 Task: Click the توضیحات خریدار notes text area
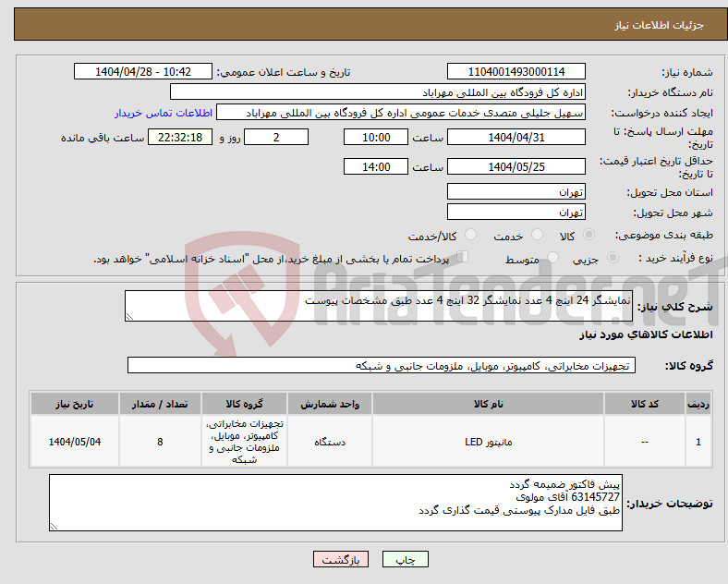(335, 503)
